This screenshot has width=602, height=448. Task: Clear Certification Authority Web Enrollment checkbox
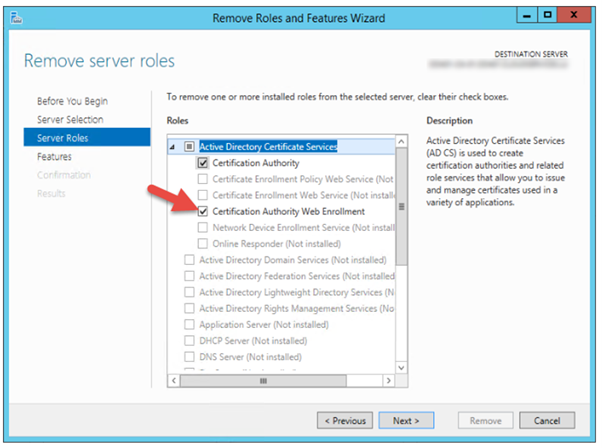(203, 211)
